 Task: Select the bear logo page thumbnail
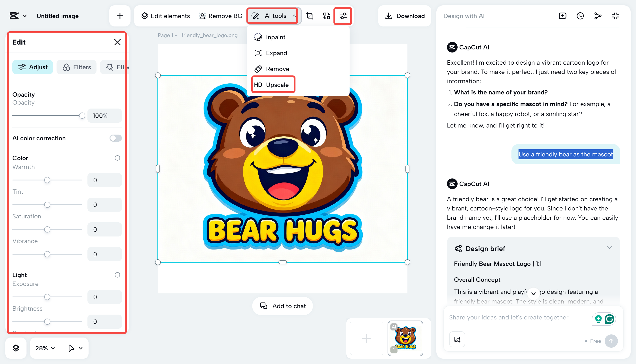405,338
